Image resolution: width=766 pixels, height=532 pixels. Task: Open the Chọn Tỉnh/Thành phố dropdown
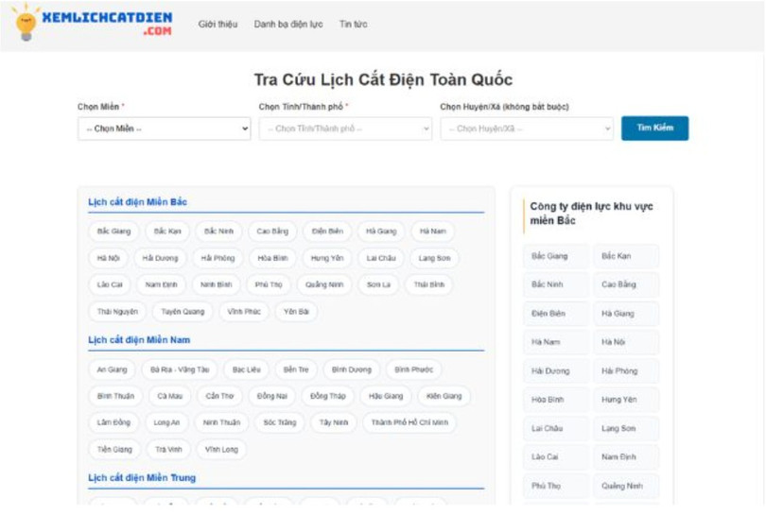(x=345, y=129)
